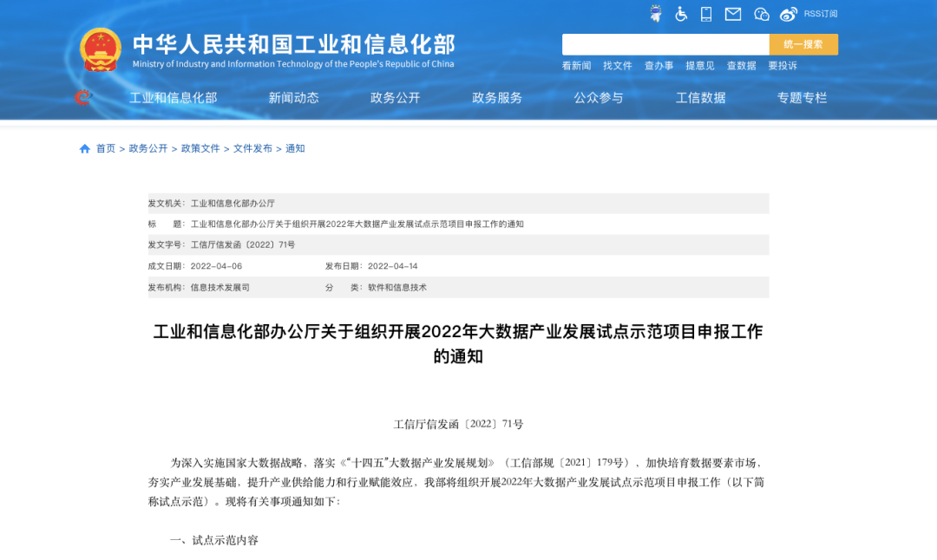This screenshot has height=560, width=937.
Task: Open the WeChat sharing icon
Action: click(761, 13)
